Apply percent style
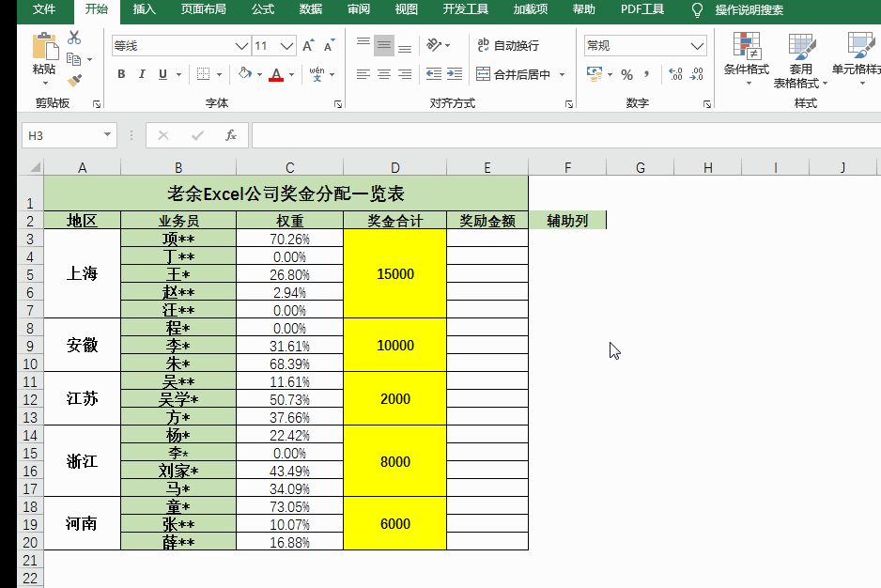This screenshot has height=588, width=881. click(x=627, y=74)
